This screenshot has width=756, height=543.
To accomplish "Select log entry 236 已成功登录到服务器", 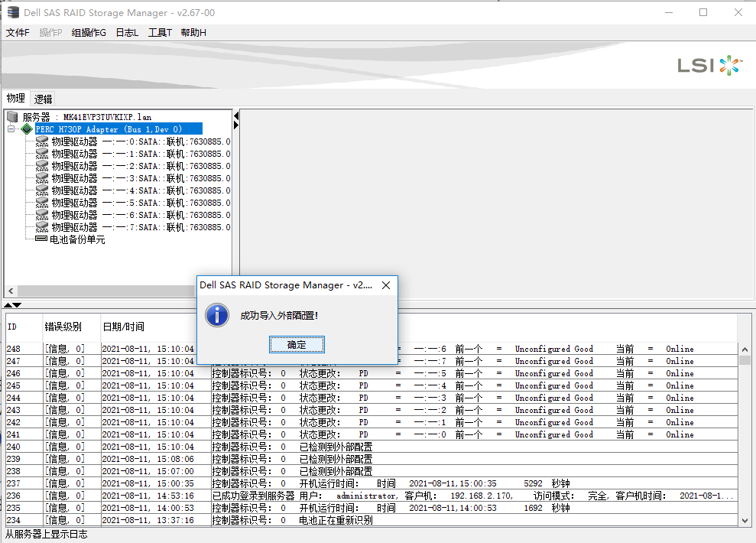I will 372,496.
